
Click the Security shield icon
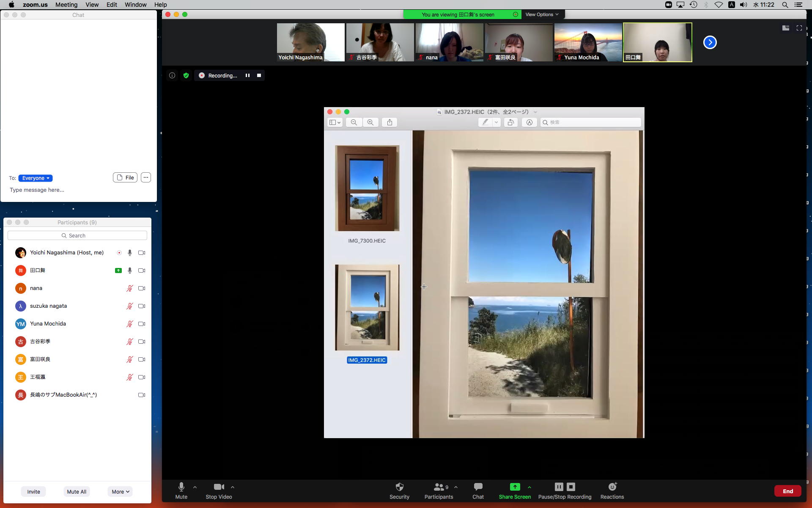click(399, 487)
